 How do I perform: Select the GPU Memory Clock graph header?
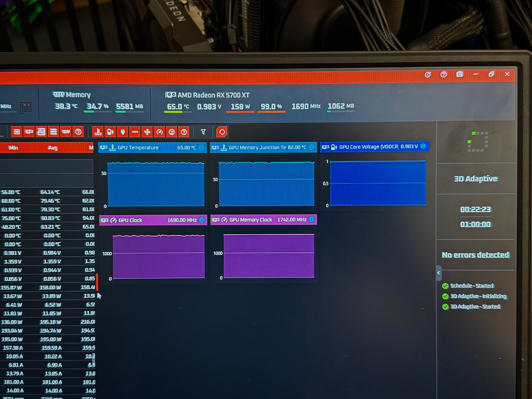pyautogui.click(x=264, y=220)
